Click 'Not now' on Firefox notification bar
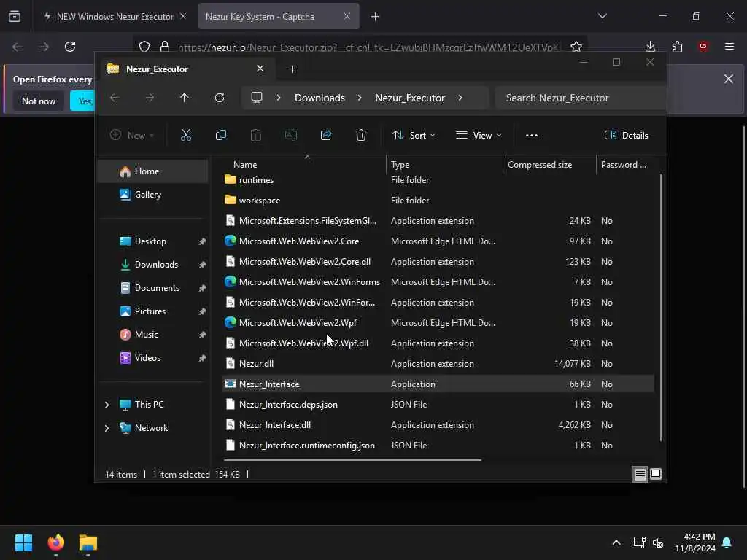The height and width of the screenshot is (560, 747). click(x=39, y=101)
